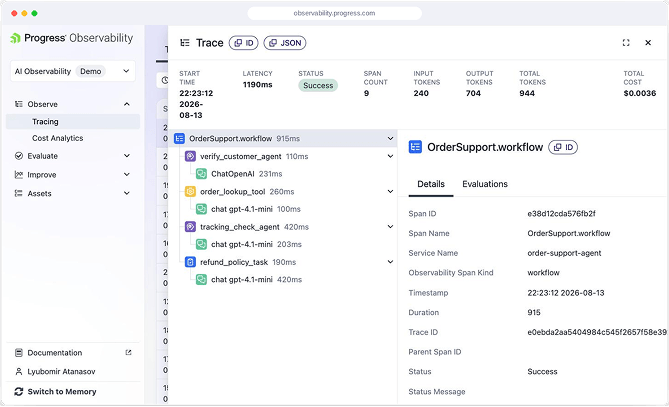Collapse the Observe menu section

(x=127, y=104)
